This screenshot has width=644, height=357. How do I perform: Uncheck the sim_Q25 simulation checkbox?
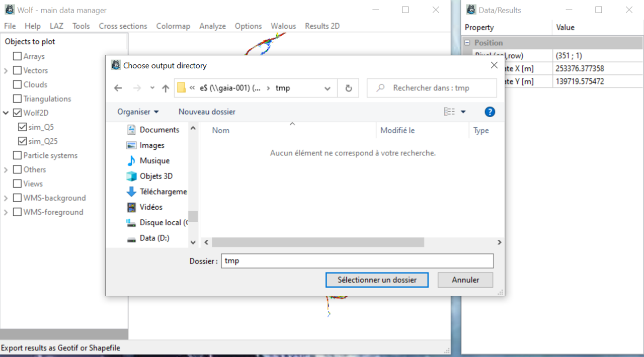tap(22, 141)
